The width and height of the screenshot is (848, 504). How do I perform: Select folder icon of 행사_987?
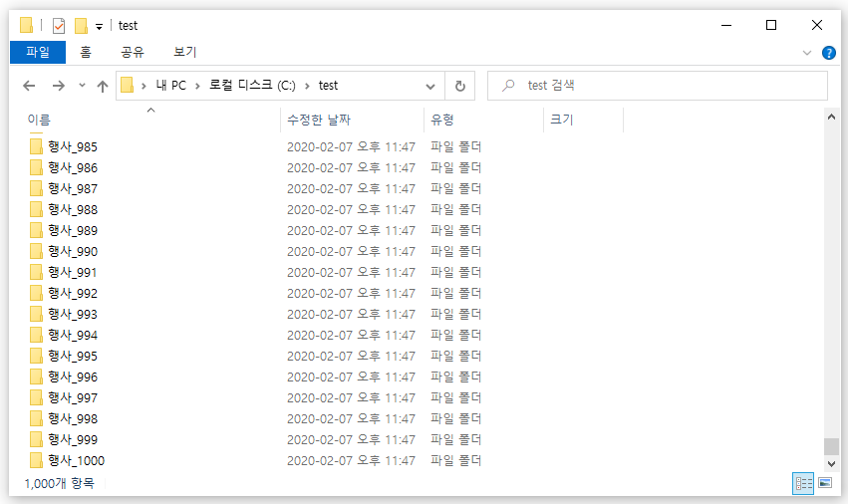point(36,188)
